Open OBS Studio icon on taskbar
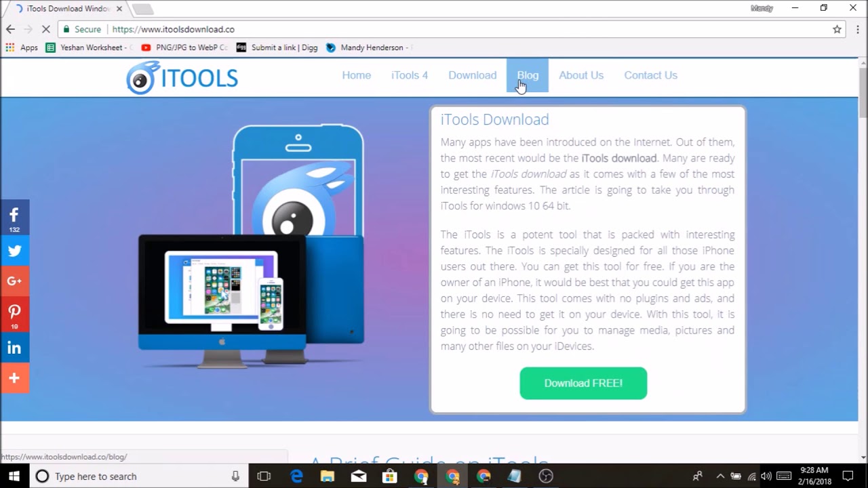The width and height of the screenshot is (868, 488). tap(546, 476)
